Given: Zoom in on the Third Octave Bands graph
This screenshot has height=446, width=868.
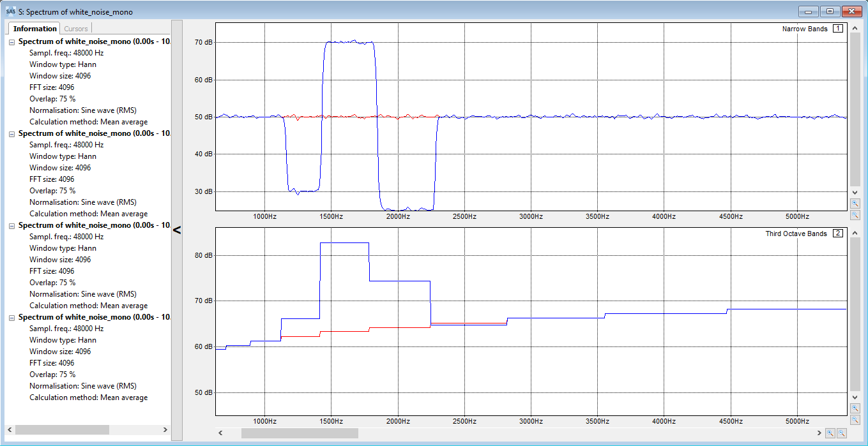Looking at the screenshot, I should (x=855, y=408).
